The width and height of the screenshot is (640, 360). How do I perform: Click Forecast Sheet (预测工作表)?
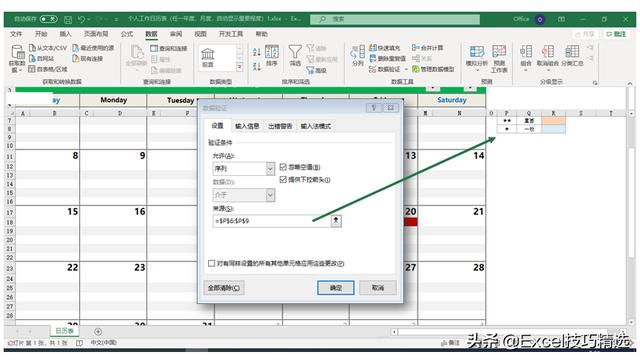tap(499, 59)
